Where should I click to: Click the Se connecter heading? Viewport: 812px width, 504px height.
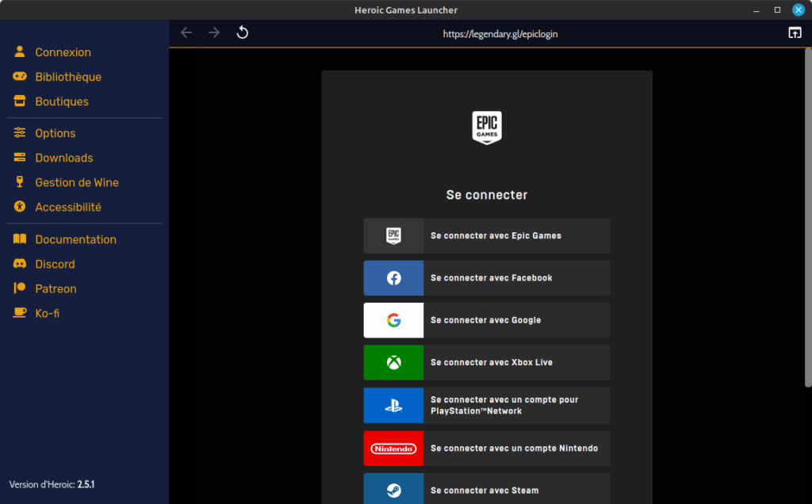(487, 195)
